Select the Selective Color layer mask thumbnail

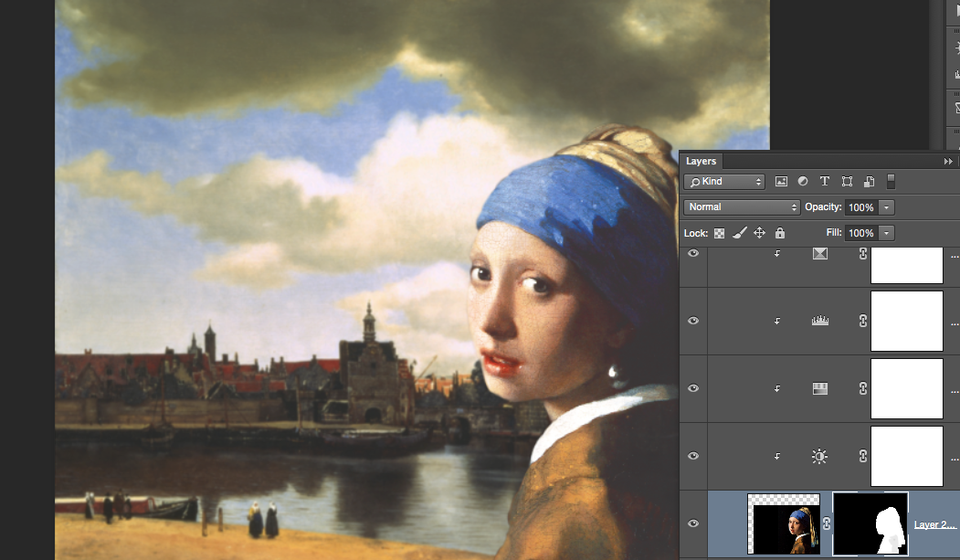tap(907, 266)
